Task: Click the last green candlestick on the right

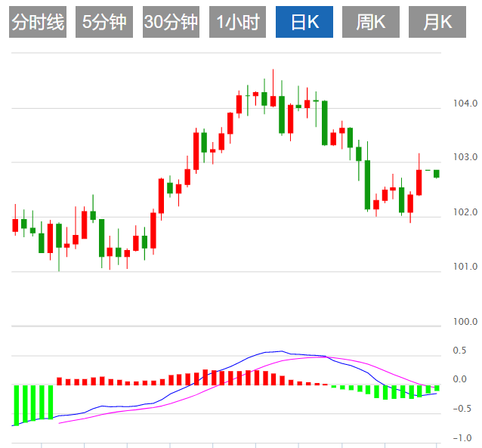Action: tap(437, 174)
